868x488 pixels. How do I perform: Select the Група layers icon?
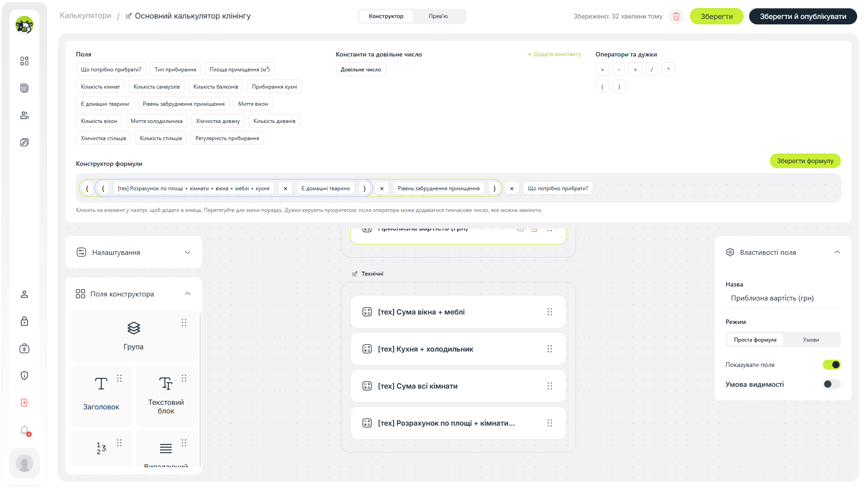[x=134, y=328]
